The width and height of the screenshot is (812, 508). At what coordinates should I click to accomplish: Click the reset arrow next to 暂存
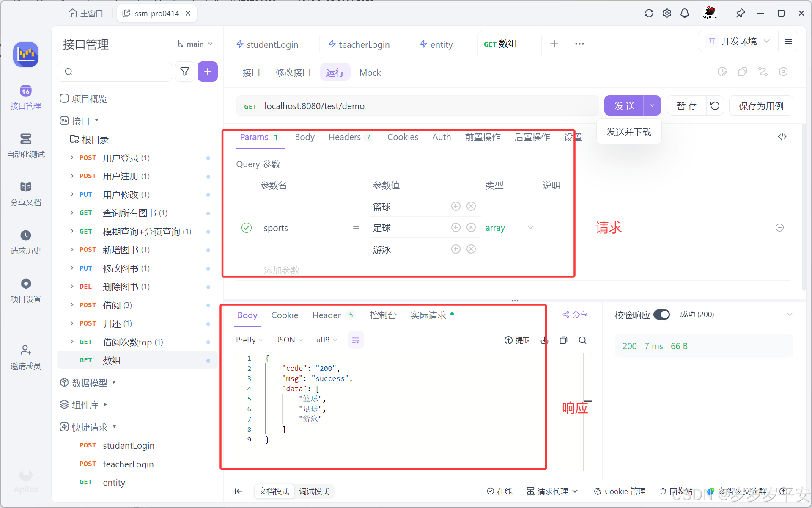click(x=715, y=106)
